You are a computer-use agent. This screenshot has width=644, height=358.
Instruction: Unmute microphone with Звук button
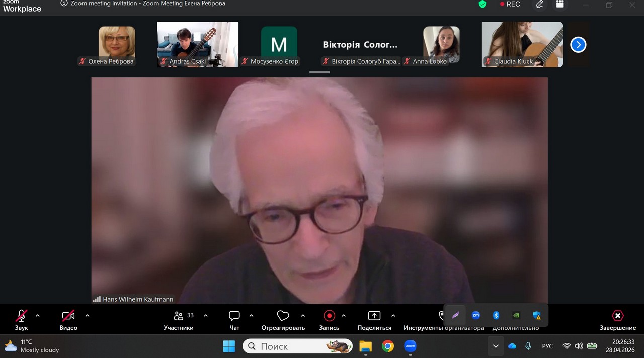[x=21, y=320]
